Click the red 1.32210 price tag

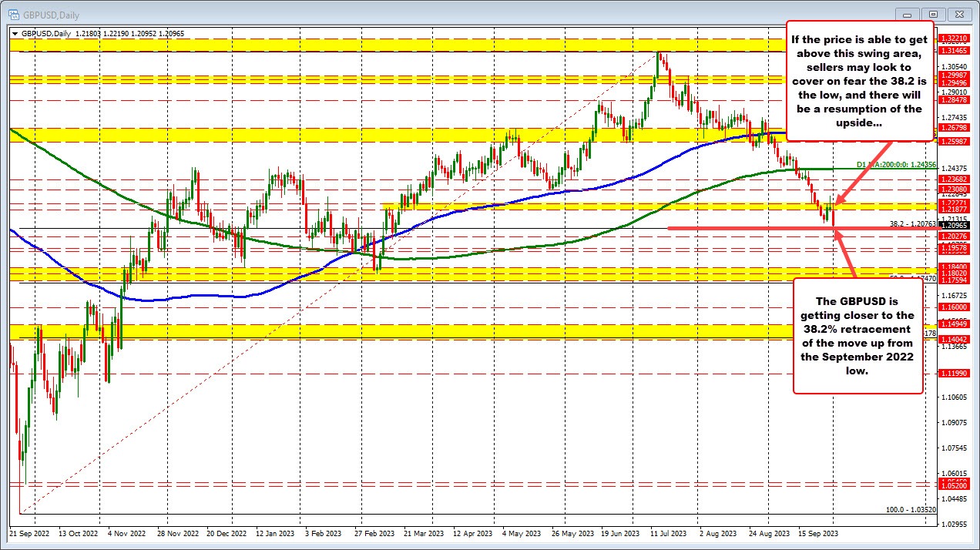[x=953, y=36]
